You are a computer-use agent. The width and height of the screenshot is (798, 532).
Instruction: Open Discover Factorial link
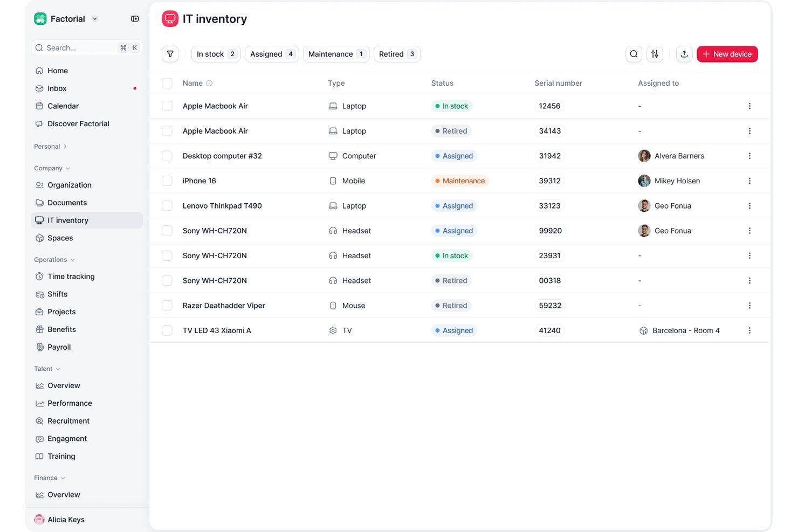pos(87,124)
